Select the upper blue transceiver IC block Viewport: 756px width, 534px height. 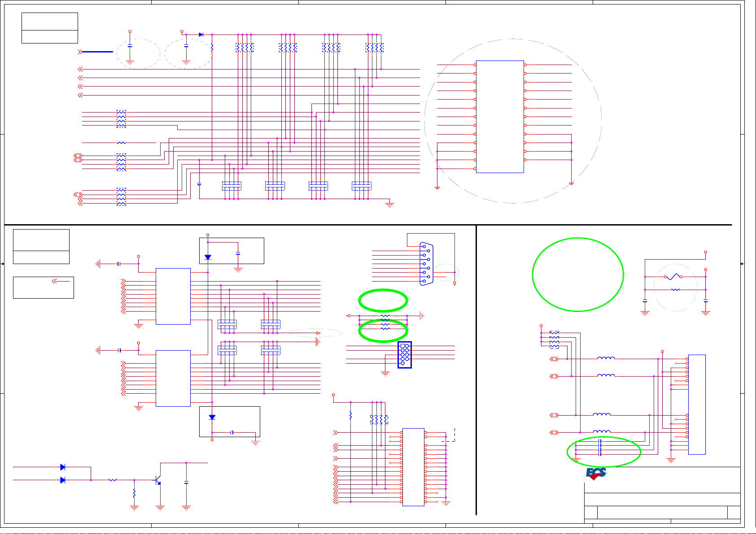pyautogui.click(x=173, y=296)
